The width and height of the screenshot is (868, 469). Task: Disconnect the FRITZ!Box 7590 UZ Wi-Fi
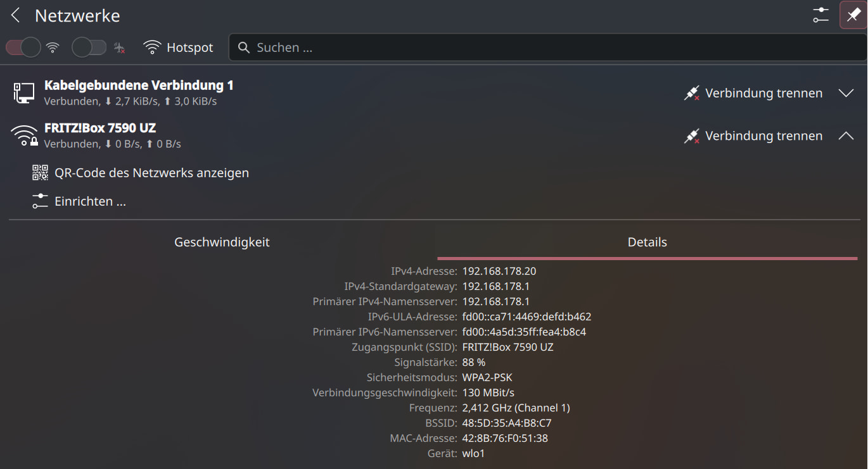click(753, 136)
